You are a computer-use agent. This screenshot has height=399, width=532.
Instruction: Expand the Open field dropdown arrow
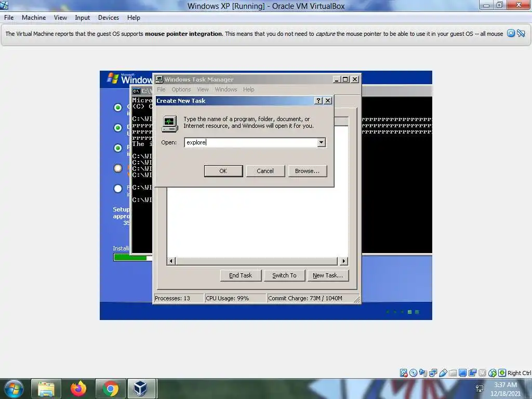[321, 142]
